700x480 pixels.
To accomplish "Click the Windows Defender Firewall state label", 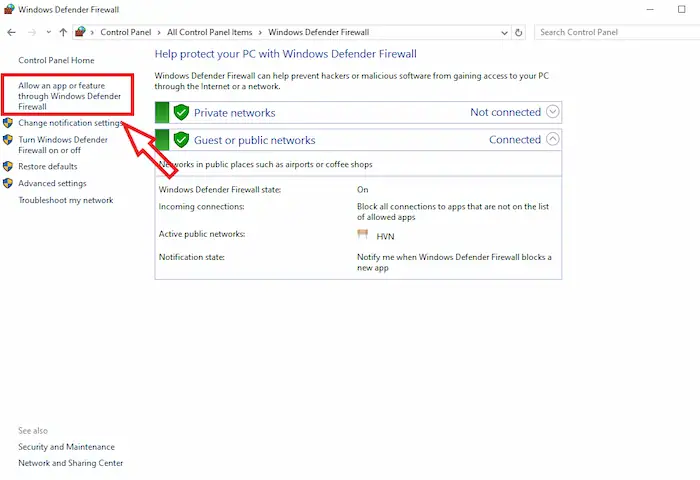I will click(220, 190).
